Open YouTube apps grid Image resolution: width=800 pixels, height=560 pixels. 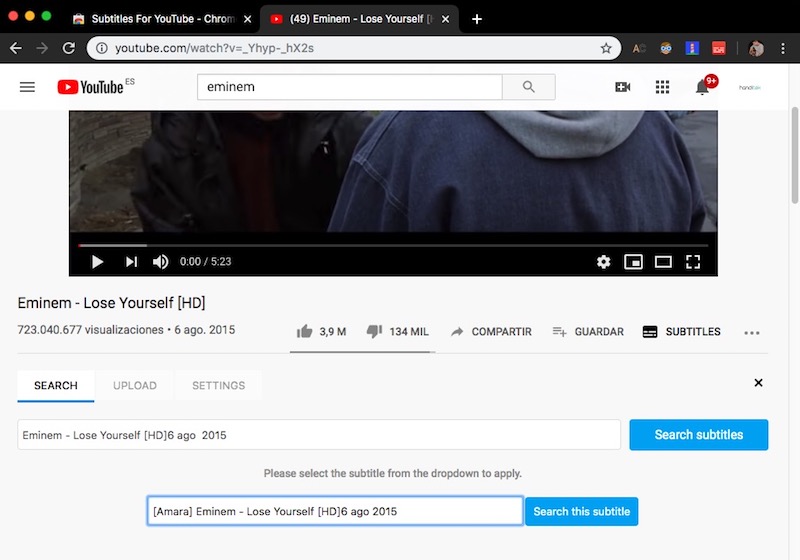pyautogui.click(x=662, y=87)
